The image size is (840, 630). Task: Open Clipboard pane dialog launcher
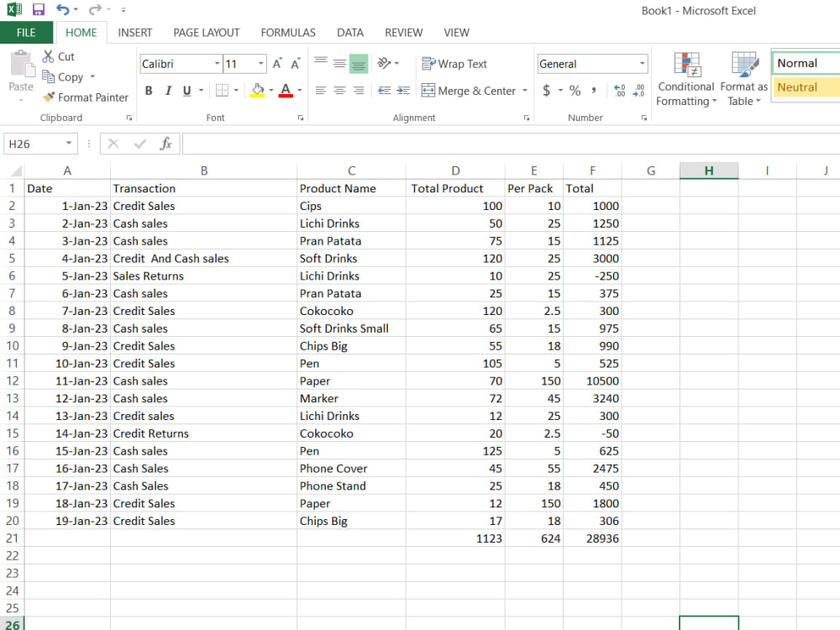click(129, 118)
